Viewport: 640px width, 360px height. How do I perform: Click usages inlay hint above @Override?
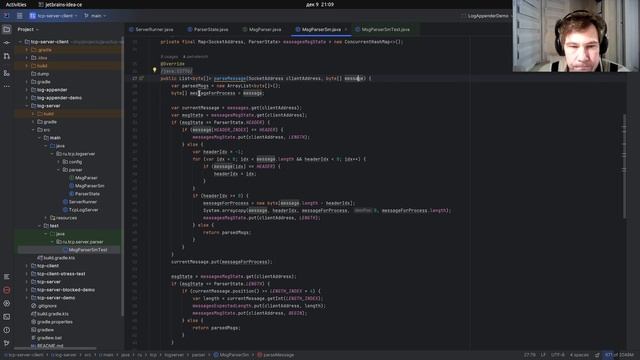point(169,56)
